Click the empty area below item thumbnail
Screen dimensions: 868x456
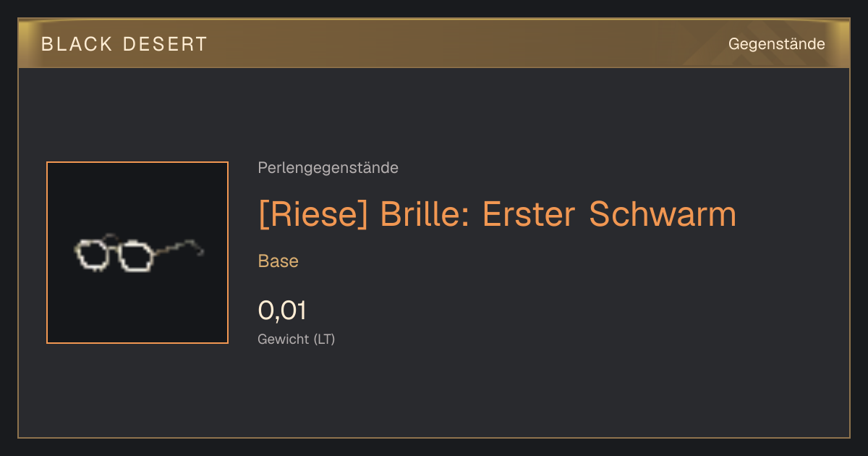tap(137, 391)
